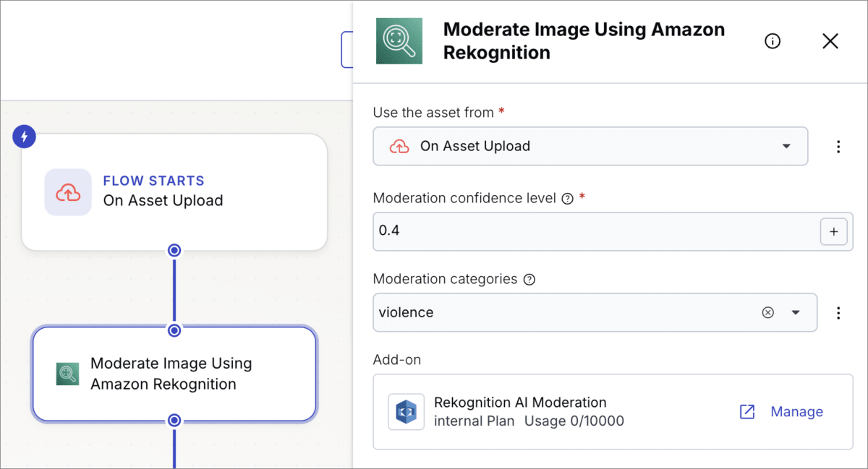This screenshot has height=469, width=868.
Task: Click the 'Usage 0/10000' text
Action: click(574, 421)
